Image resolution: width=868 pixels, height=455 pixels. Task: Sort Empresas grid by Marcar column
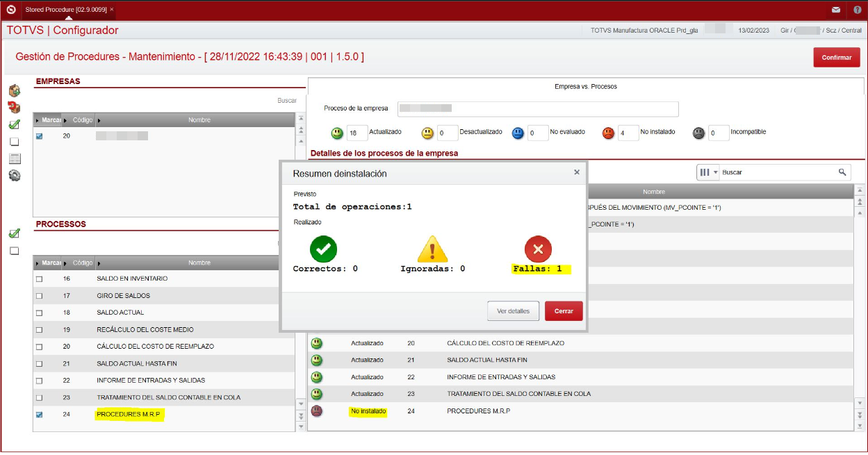point(47,120)
